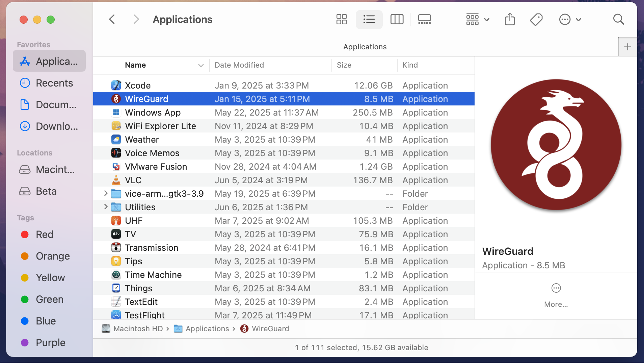Filter by the Blue tag
The height and width of the screenshot is (363, 644).
click(49, 321)
